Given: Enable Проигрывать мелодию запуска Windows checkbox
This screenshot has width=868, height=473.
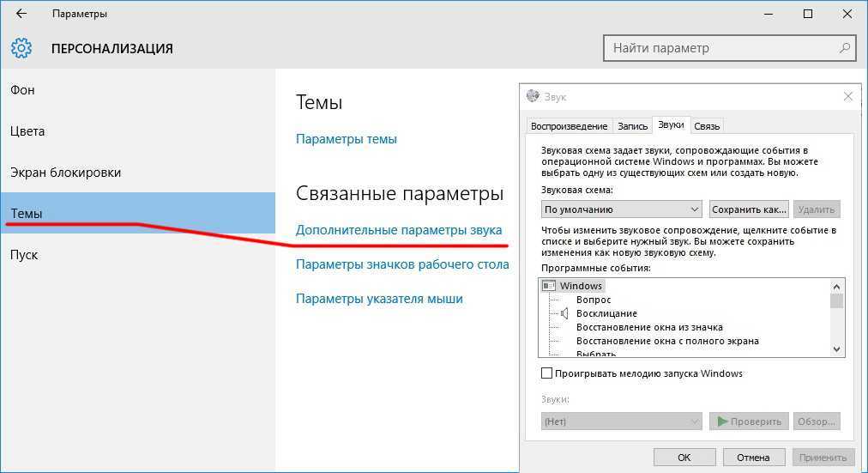Looking at the screenshot, I should [546, 373].
